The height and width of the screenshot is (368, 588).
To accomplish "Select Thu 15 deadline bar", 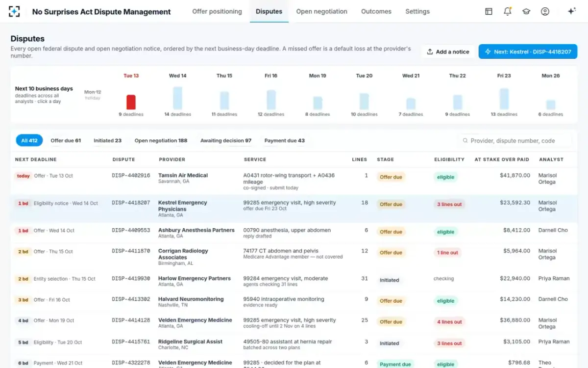I will 224,101.
